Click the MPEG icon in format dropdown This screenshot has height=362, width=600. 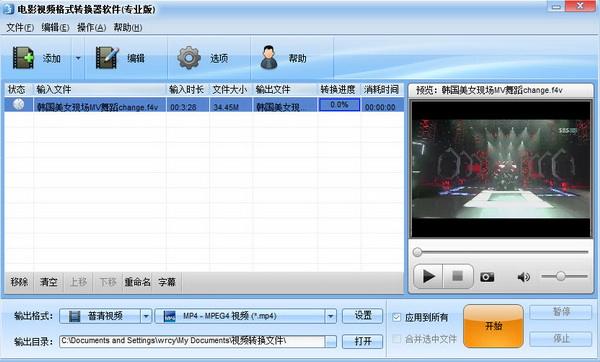[169, 316]
